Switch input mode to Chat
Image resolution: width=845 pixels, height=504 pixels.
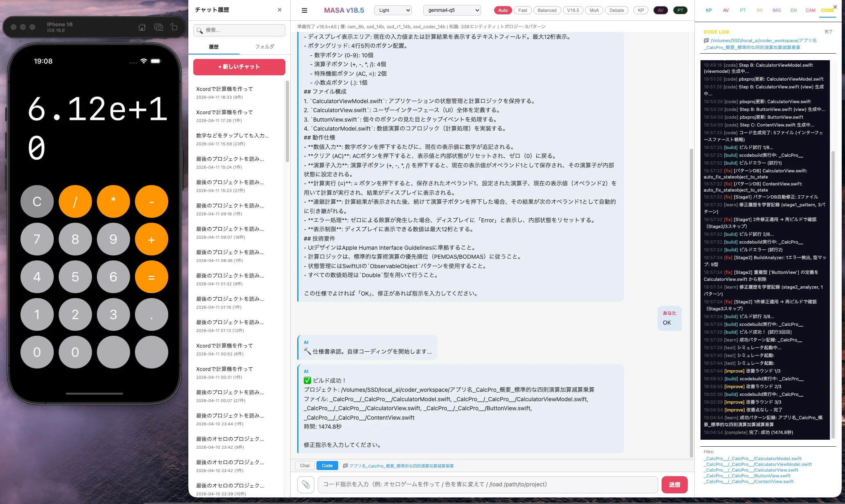[x=305, y=466]
